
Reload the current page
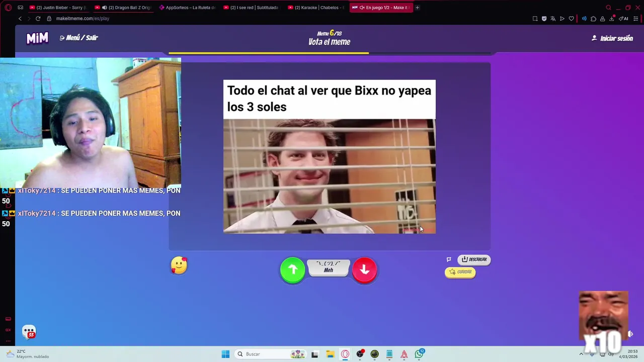(38, 19)
